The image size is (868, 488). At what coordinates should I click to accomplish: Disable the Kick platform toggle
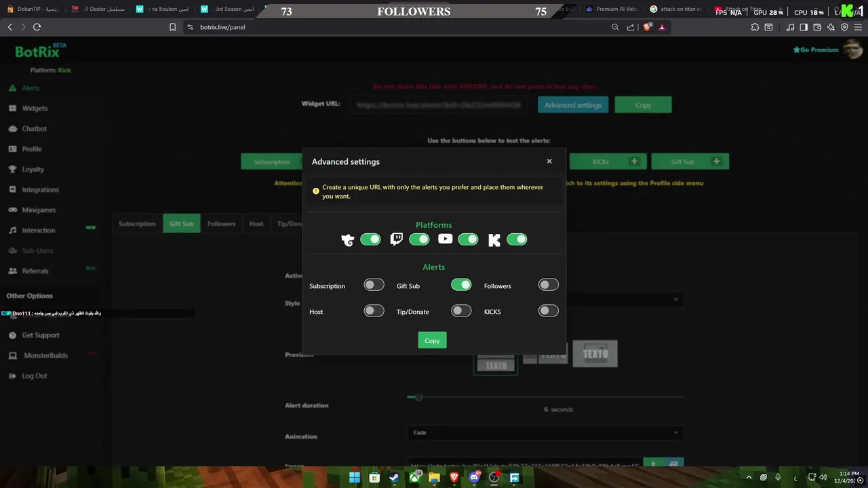coord(517,239)
